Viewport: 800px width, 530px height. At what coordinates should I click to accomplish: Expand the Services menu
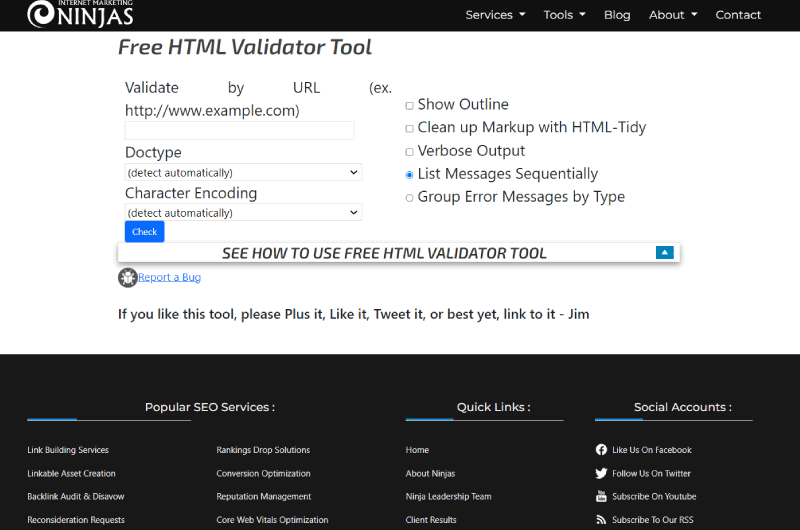click(x=495, y=15)
